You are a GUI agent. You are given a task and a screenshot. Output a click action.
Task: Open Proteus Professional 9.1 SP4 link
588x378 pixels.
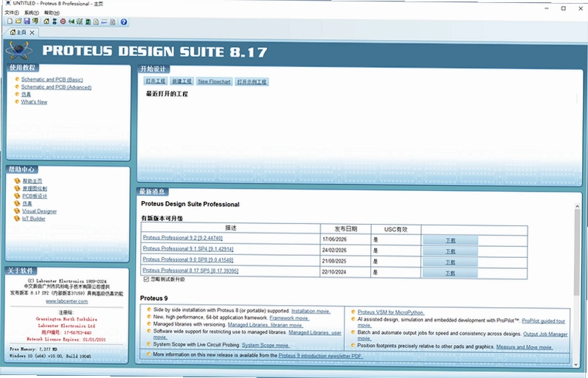[188, 249]
